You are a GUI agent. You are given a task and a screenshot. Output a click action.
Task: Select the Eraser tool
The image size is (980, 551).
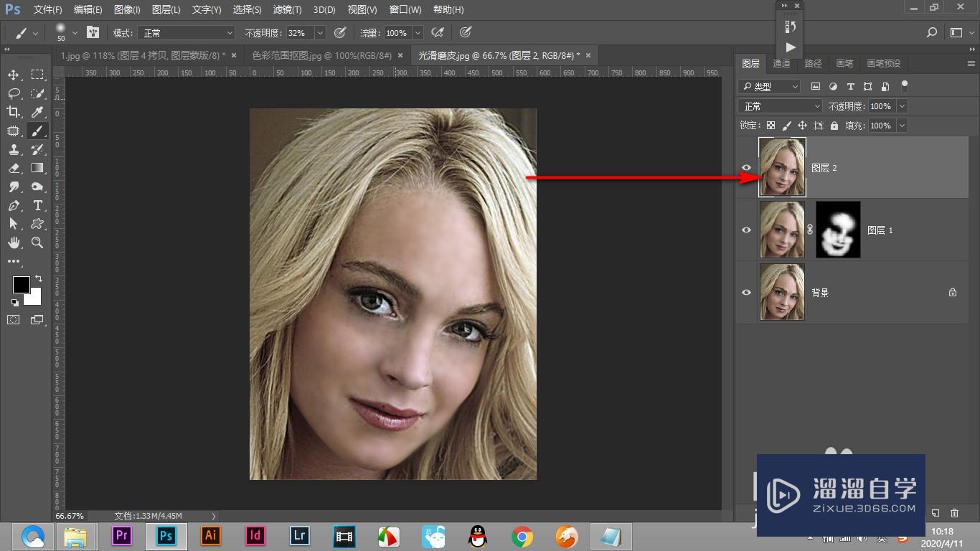[14, 168]
